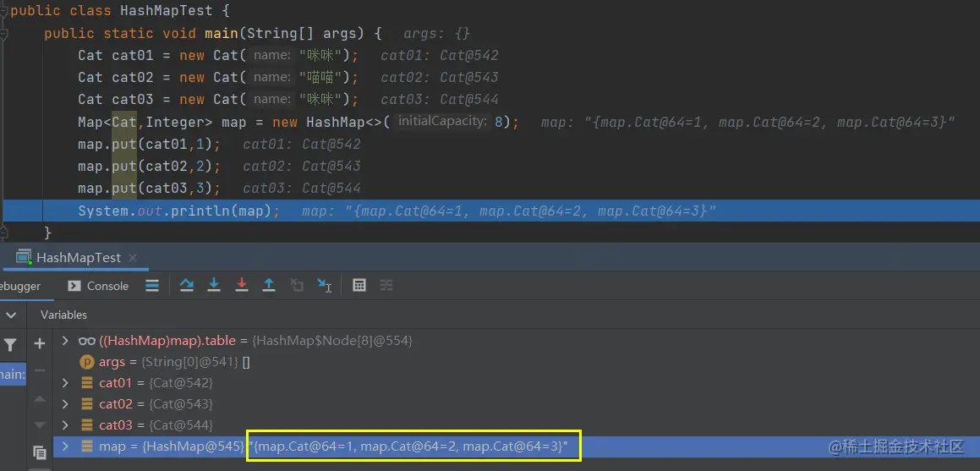This screenshot has width=980, height=471.
Task: Click the object icon beside cat02
Action: point(87,404)
